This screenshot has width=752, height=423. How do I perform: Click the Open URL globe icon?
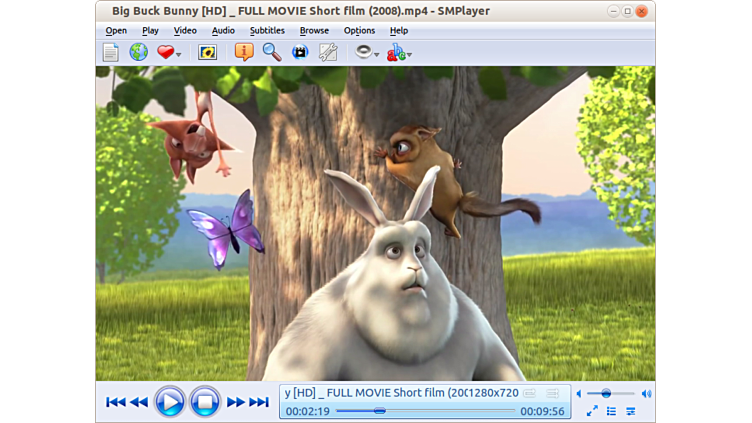click(x=138, y=52)
